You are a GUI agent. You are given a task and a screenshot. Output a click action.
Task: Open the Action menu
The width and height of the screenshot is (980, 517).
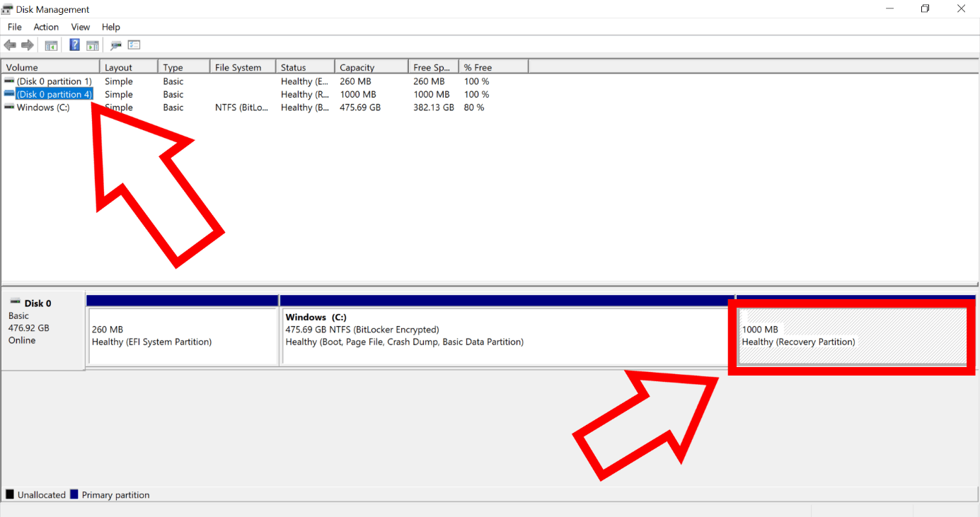45,27
